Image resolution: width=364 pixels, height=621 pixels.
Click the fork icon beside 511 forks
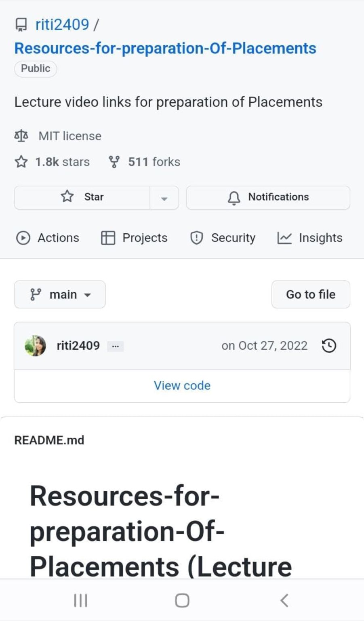coord(114,162)
